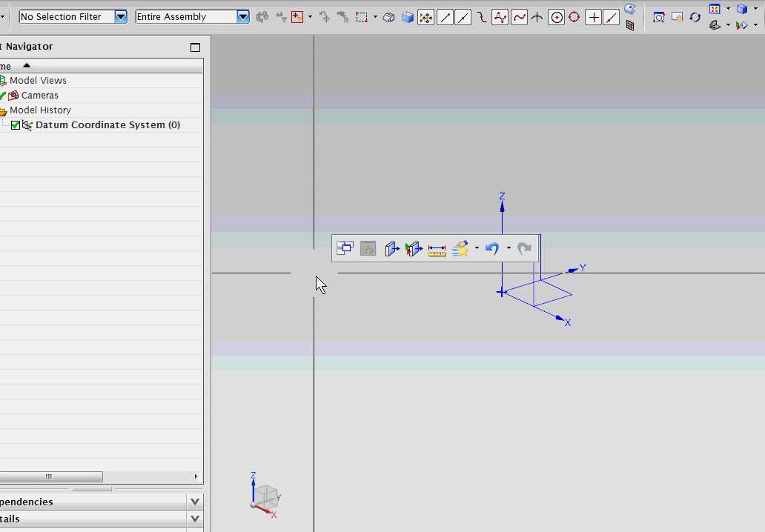Viewport: 765px width, 532px height.
Task: Sort navigator by the Name column arrow
Action: [x=27, y=65]
